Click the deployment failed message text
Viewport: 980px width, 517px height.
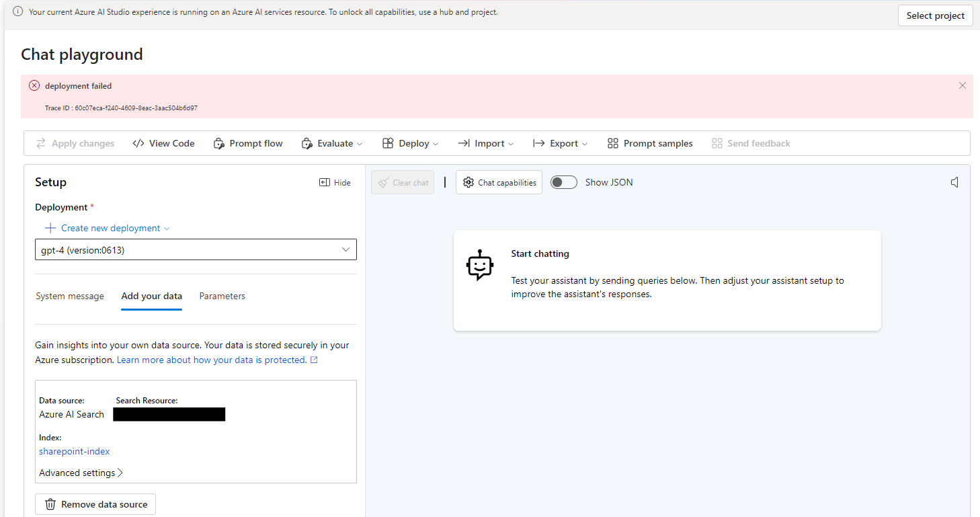click(79, 85)
